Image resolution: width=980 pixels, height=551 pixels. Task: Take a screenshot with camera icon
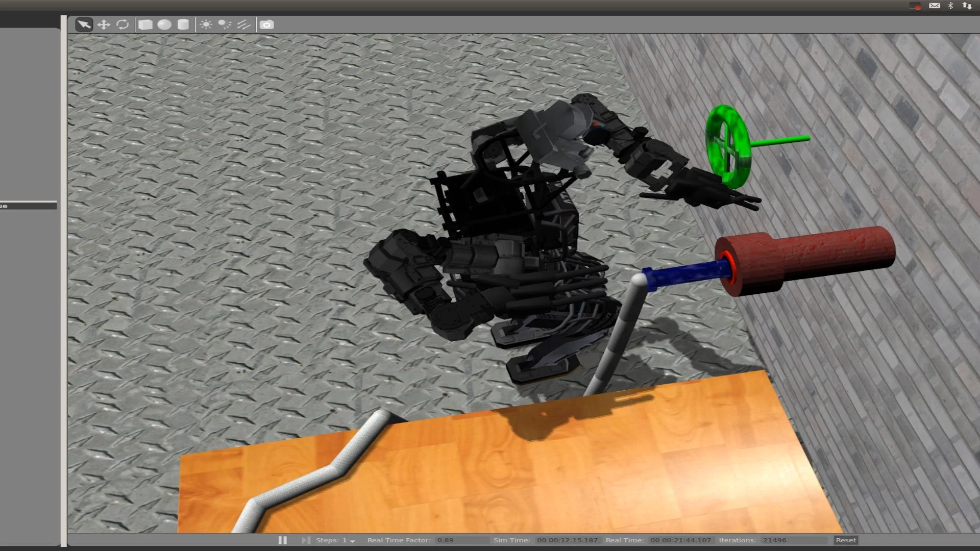tap(266, 24)
